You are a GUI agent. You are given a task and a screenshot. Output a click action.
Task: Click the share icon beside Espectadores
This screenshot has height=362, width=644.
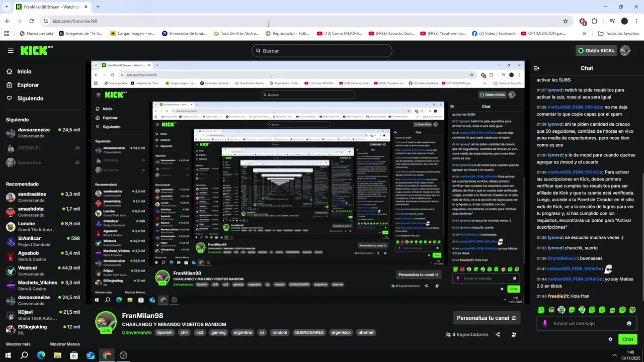click(x=498, y=334)
